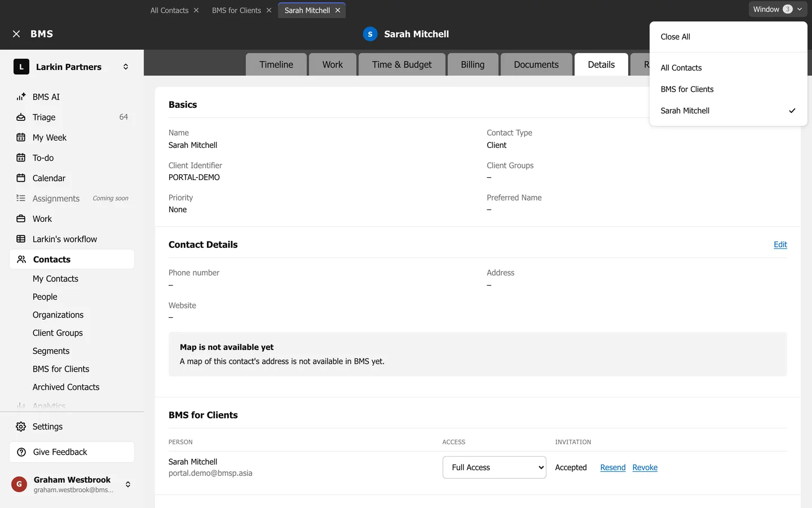
Task: Open Archived Contacts in sidebar
Action: coord(66,387)
